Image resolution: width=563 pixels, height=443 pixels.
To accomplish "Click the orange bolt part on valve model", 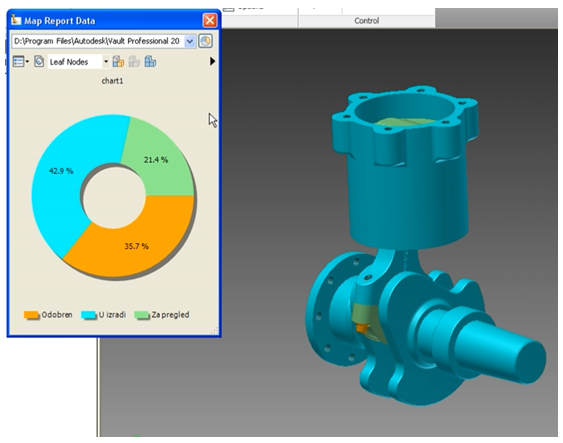I will tap(362, 328).
